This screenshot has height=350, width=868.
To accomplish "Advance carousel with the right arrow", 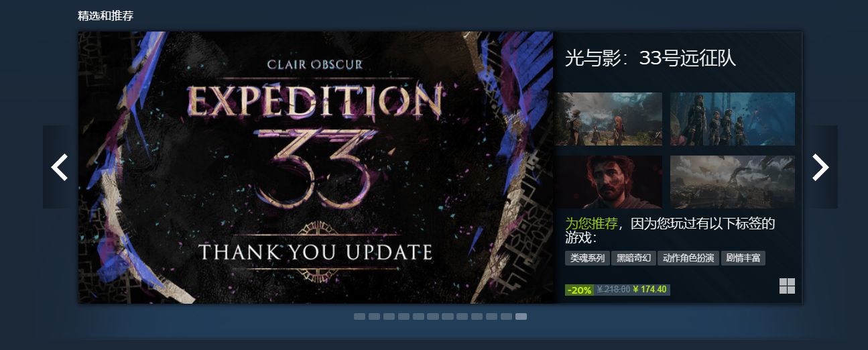I will point(821,167).
